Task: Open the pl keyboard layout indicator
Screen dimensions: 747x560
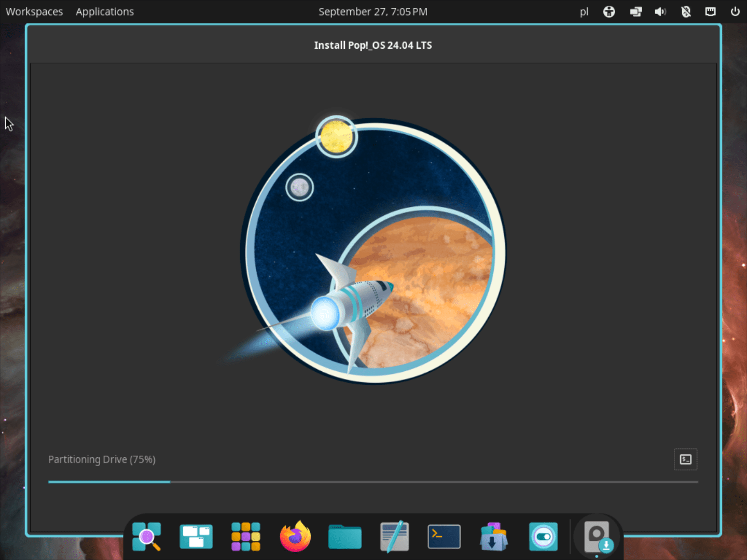Action: 584,11
